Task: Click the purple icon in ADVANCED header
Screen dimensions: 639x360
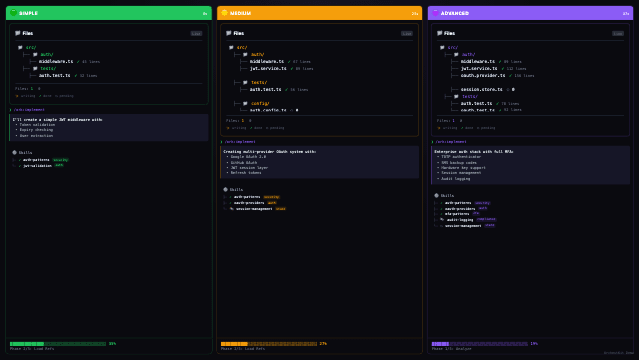Action: (435, 13)
